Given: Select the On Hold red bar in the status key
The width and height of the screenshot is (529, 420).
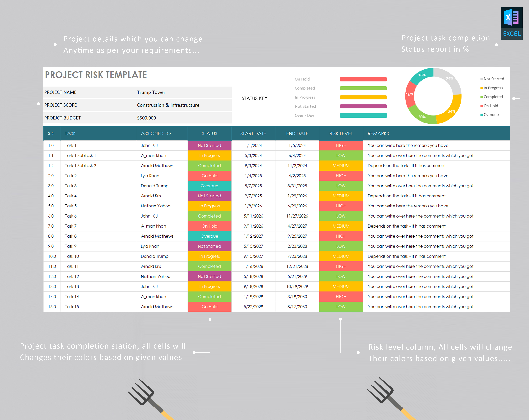Looking at the screenshot, I should coord(363,79).
